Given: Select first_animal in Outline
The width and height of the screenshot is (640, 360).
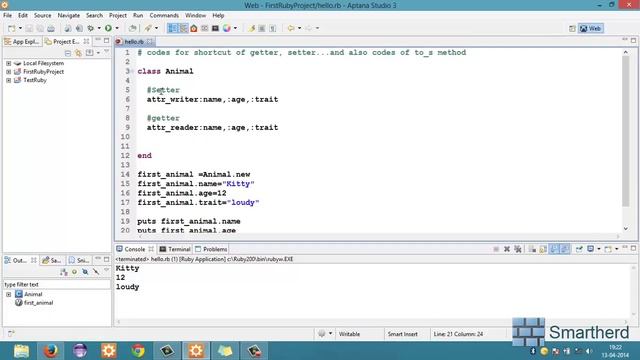Looking at the screenshot, I should pyautogui.click(x=38, y=303).
